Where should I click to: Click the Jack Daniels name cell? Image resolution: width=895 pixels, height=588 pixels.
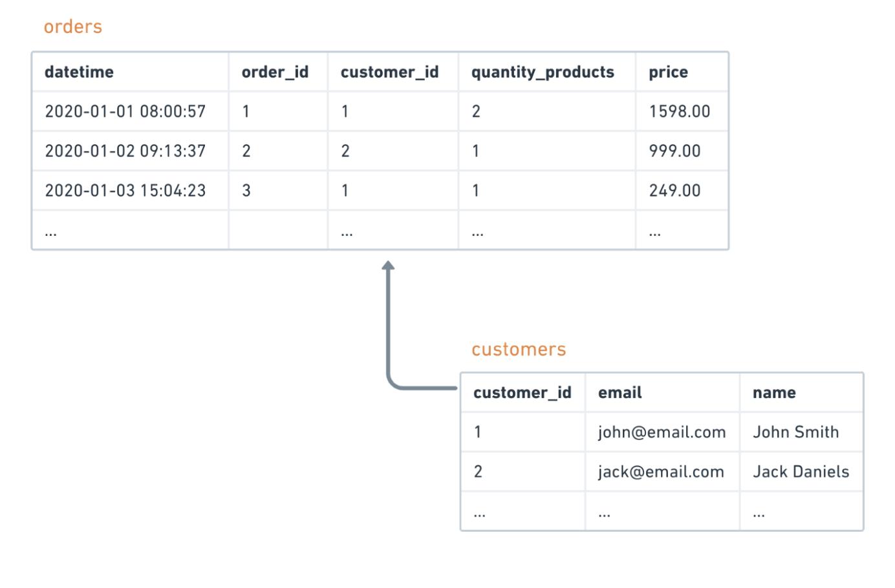[801, 472]
